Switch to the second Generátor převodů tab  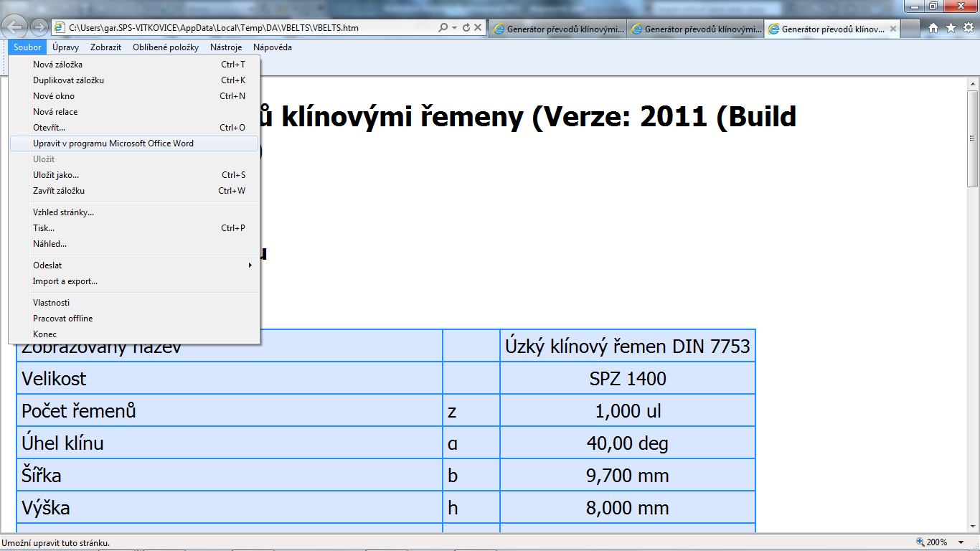(x=695, y=29)
